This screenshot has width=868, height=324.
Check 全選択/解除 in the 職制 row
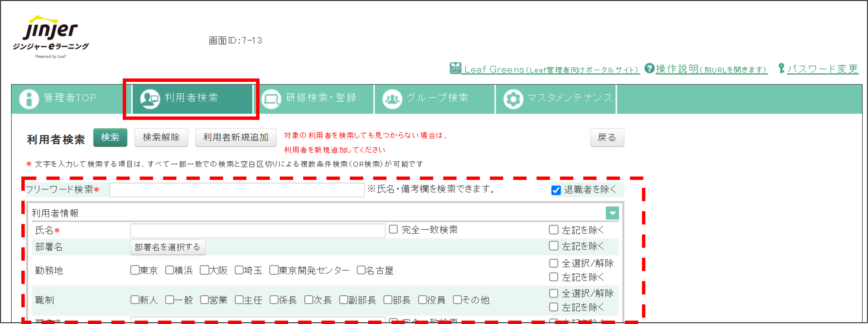coord(553,293)
